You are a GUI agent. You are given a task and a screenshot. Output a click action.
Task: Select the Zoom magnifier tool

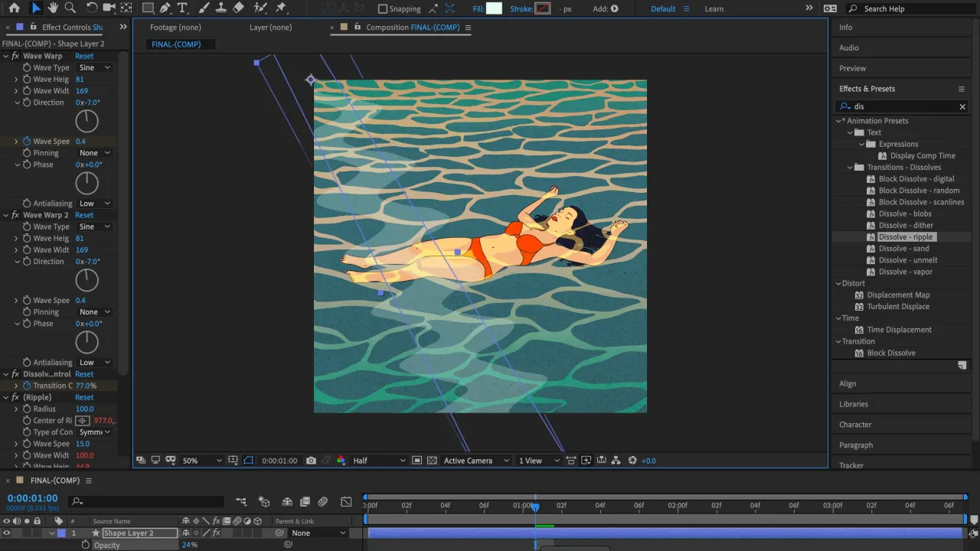70,8
